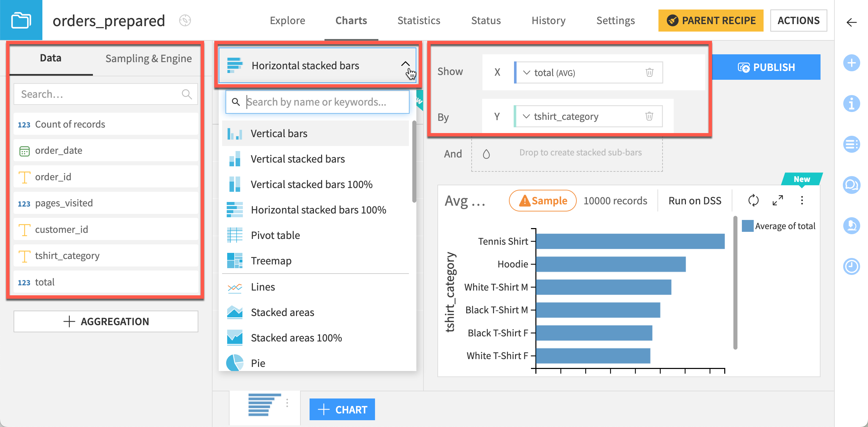Open the lab icon in right sidebar

pos(852,226)
